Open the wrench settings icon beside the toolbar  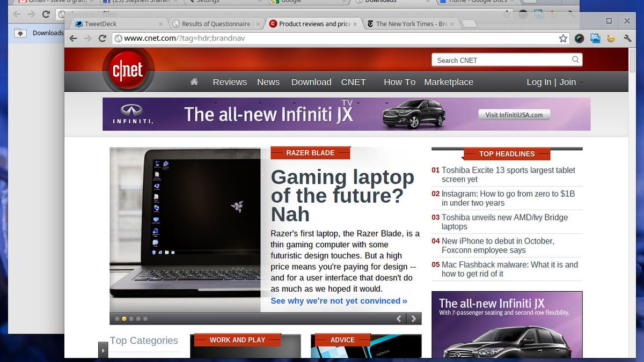628,39
